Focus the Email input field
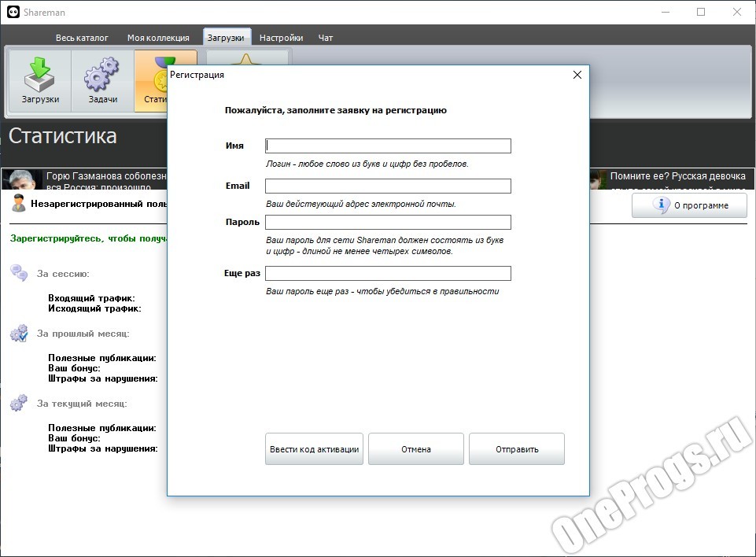The width and height of the screenshot is (756, 557). pyautogui.click(x=388, y=186)
